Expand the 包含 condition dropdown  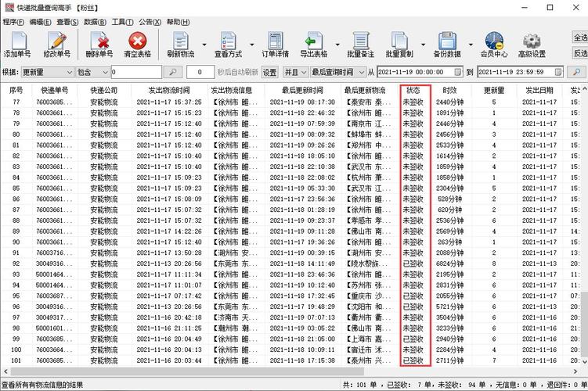(106, 72)
